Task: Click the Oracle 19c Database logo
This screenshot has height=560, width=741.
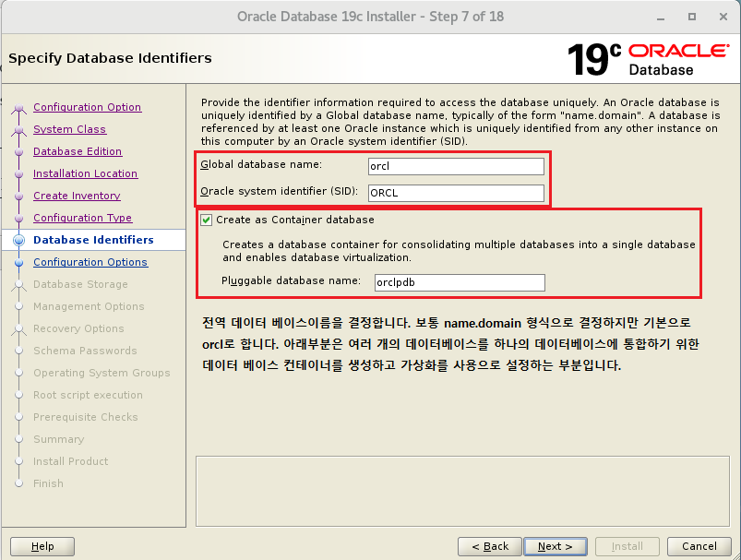Action: (x=649, y=60)
